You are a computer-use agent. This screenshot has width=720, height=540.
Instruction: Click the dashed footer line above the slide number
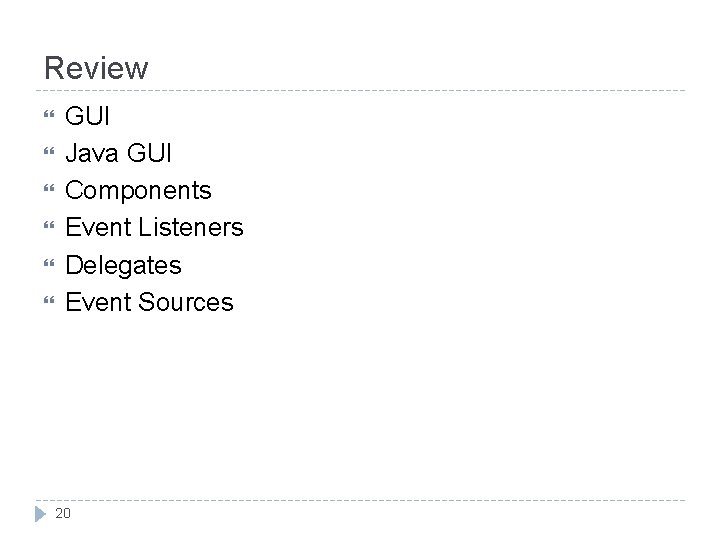(360, 500)
